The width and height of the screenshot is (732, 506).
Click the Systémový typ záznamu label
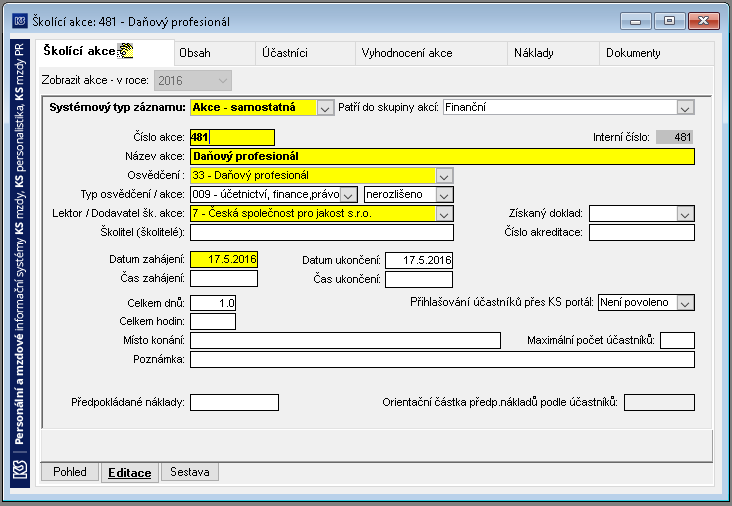118,107
